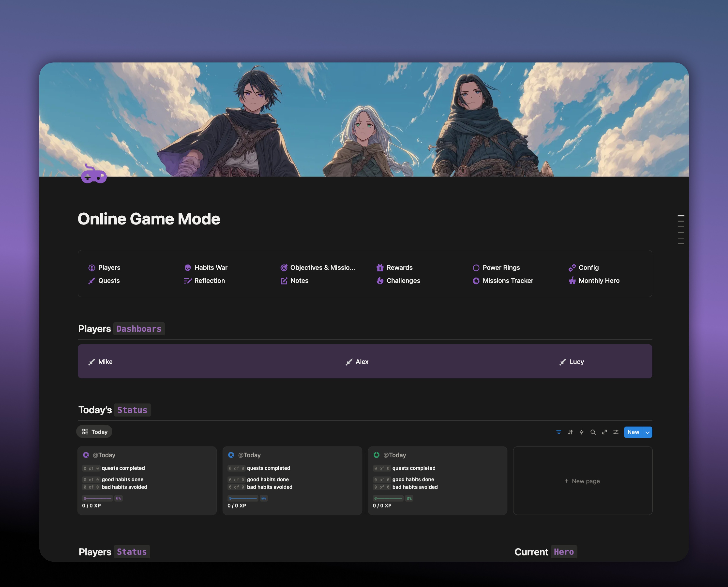Click the filter icon in database toolbar
The image size is (728, 587).
tap(559, 432)
